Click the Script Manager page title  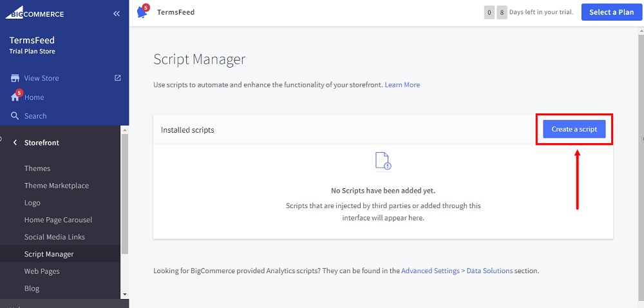pyautogui.click(x=199, y=59)
